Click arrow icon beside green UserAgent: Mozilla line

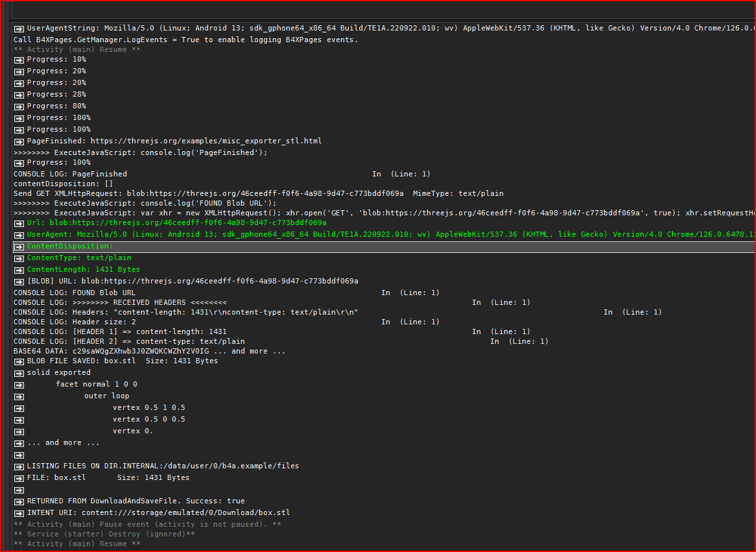[x=19, y=235]
